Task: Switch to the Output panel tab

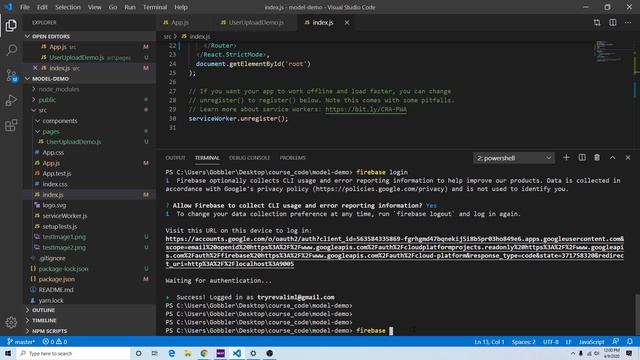Action: pyautogui.click(x=175, y=158)
